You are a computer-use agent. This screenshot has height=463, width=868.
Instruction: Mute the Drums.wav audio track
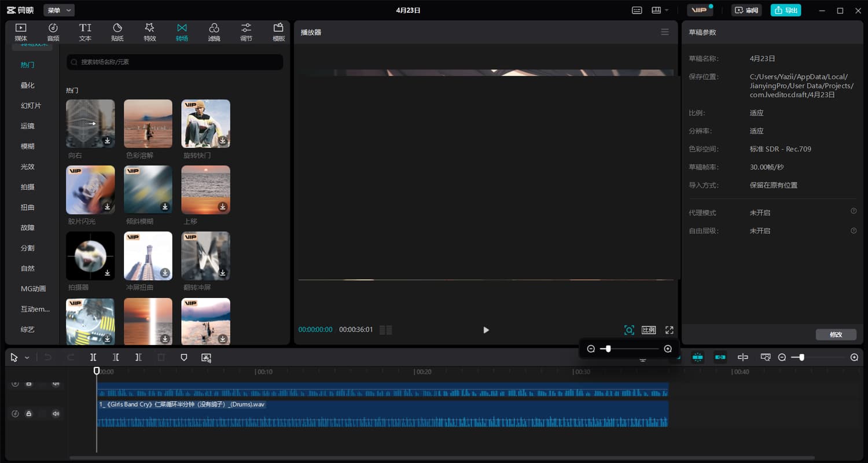[x=56, y=414]
